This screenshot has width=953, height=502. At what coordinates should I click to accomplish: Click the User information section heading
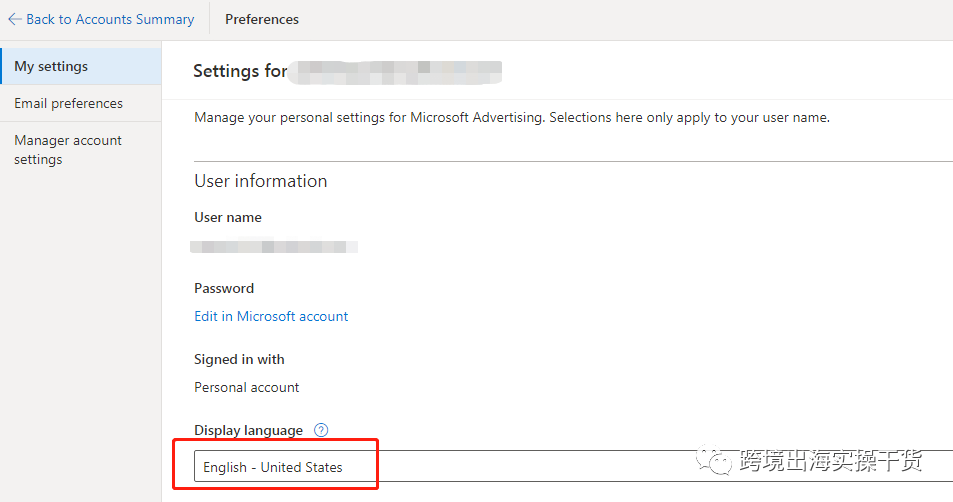(261, 181)
